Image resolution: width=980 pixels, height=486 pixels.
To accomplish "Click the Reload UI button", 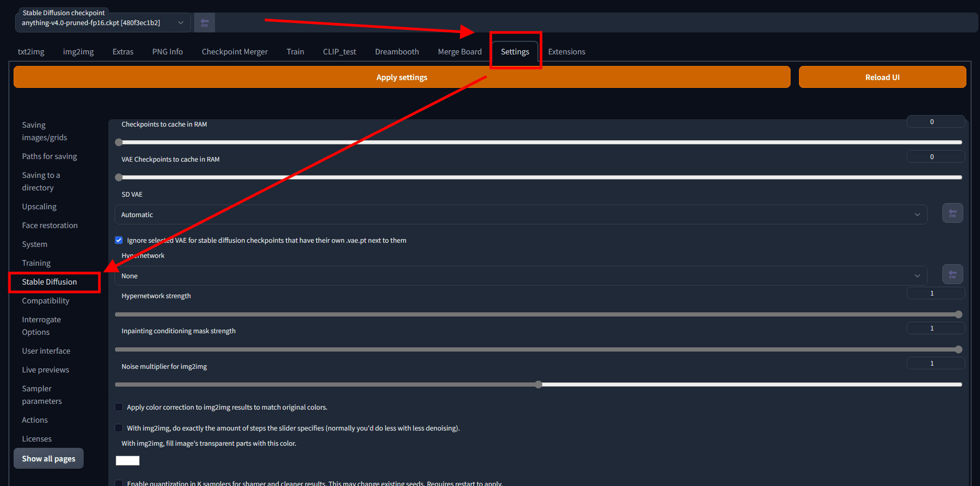I will [882, 77].
